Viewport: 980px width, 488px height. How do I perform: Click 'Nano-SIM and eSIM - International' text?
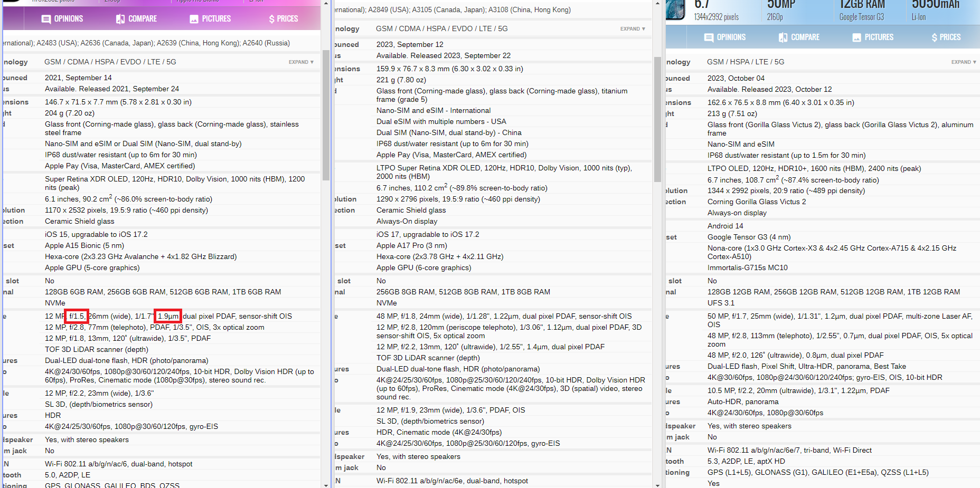pyautogui.click(x=434, y=110)
